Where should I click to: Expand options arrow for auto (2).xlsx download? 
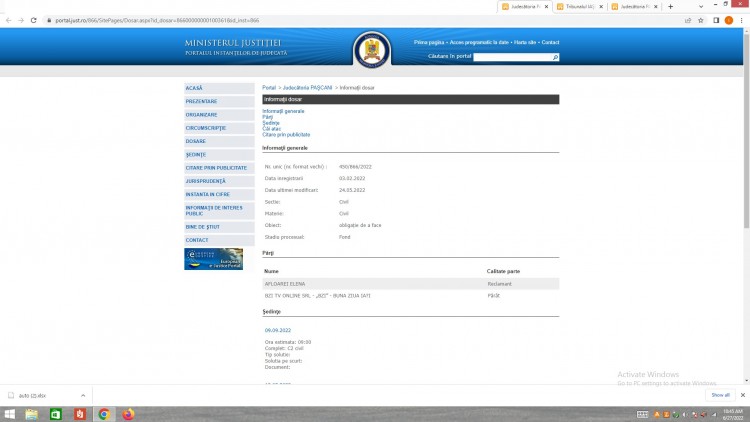(x=84, y=395)
